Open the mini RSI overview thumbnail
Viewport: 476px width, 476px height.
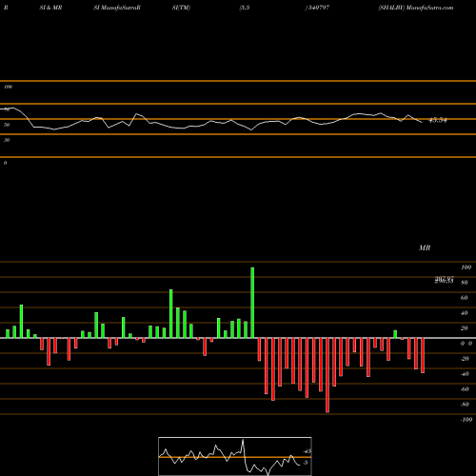point(235,456)
